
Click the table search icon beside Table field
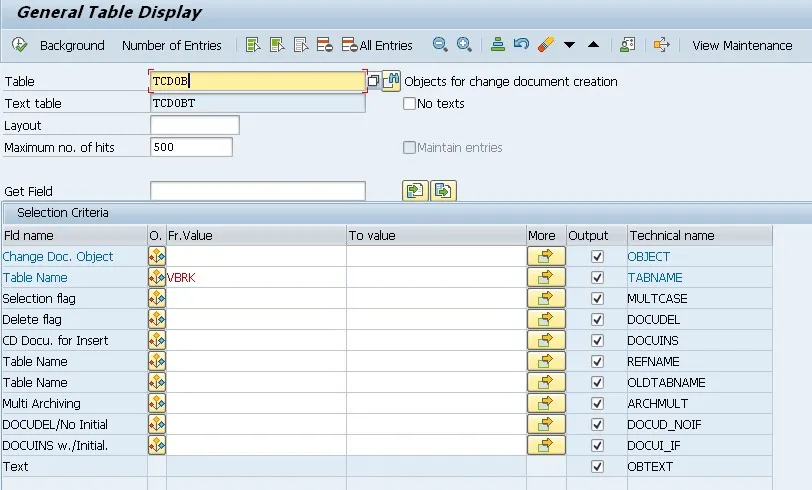(392, 81)
